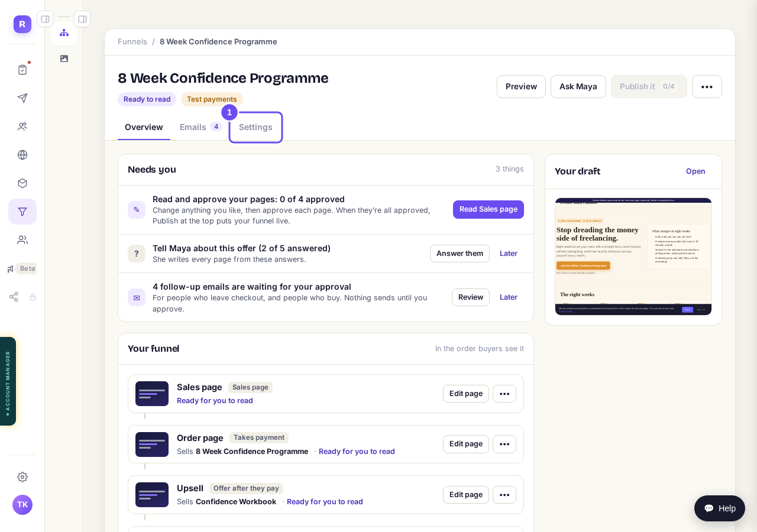
Task: Open the clipboard checklist icon in sidebar
Action: pyautogui.click(x=22, y=70)
